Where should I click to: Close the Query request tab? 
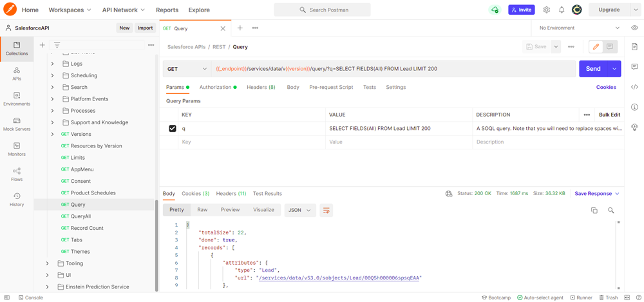(x=223, y=28)
